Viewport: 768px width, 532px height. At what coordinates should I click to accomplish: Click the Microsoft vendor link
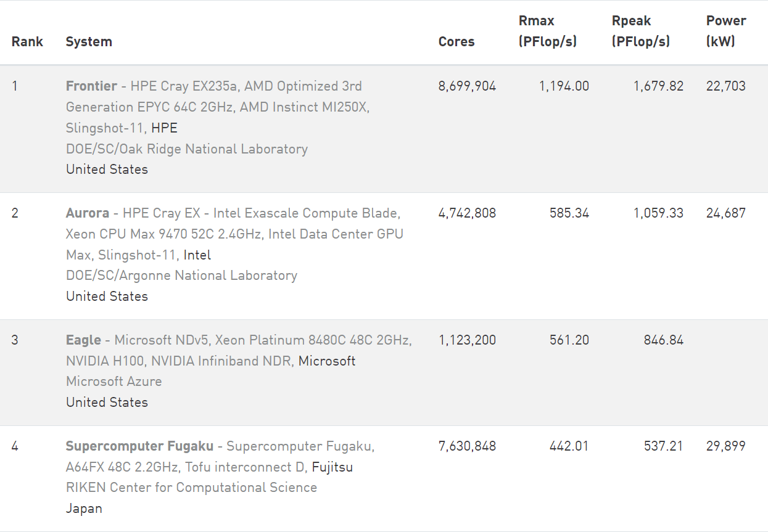[x=327, y=361]
